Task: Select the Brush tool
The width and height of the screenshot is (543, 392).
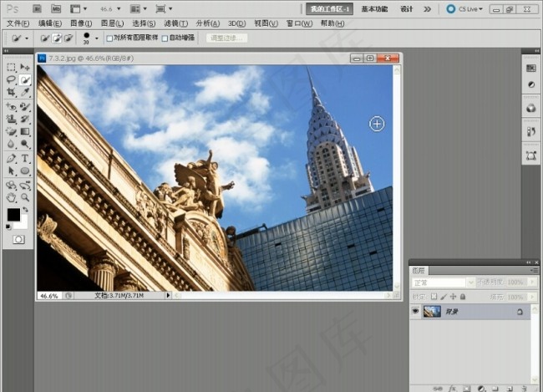Action: click(25, 106)
